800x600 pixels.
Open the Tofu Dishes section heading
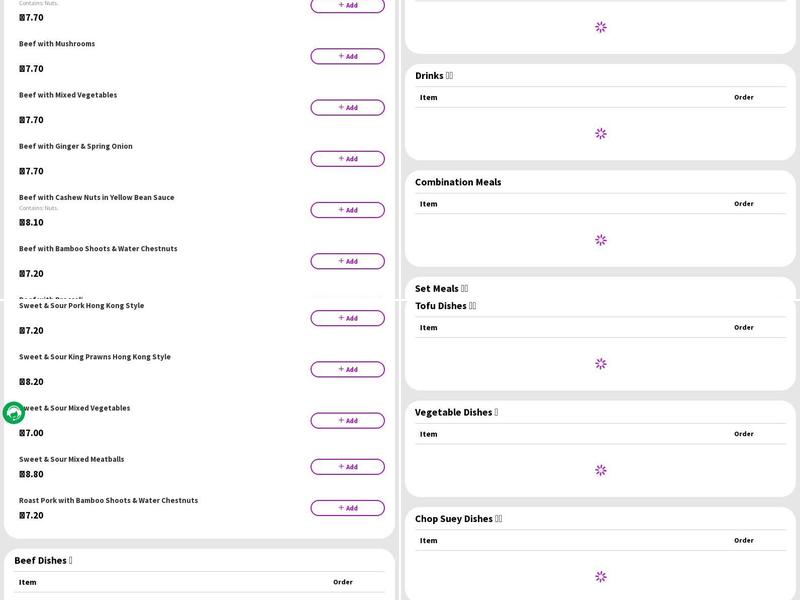click(445, 306)
